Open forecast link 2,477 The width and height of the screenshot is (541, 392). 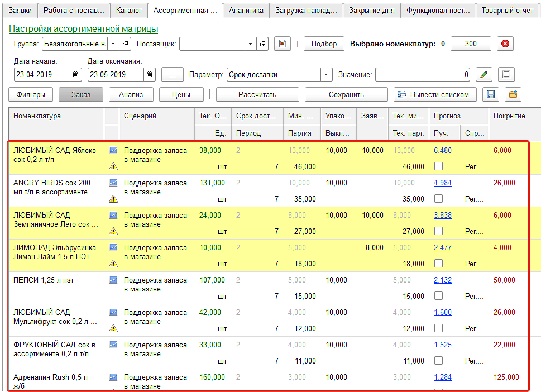(443, 248)
